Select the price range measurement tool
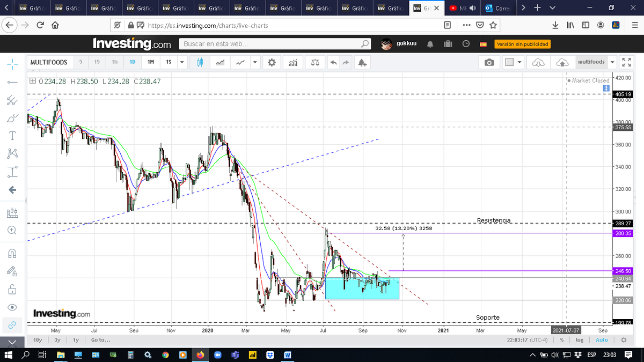 pos(12,172)
